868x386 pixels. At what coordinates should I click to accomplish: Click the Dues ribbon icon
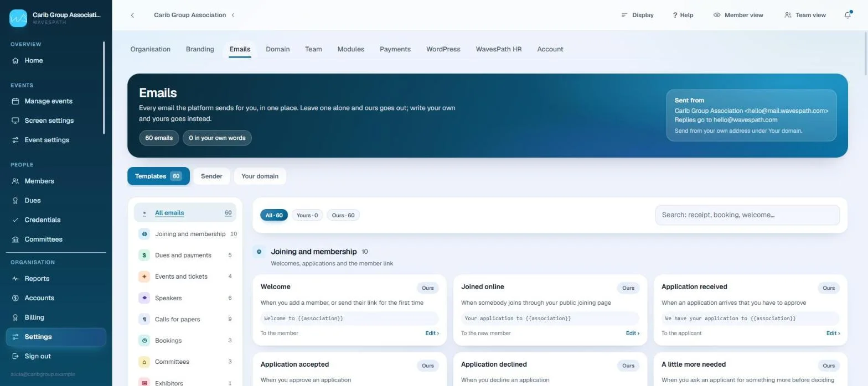coord(15,200)
